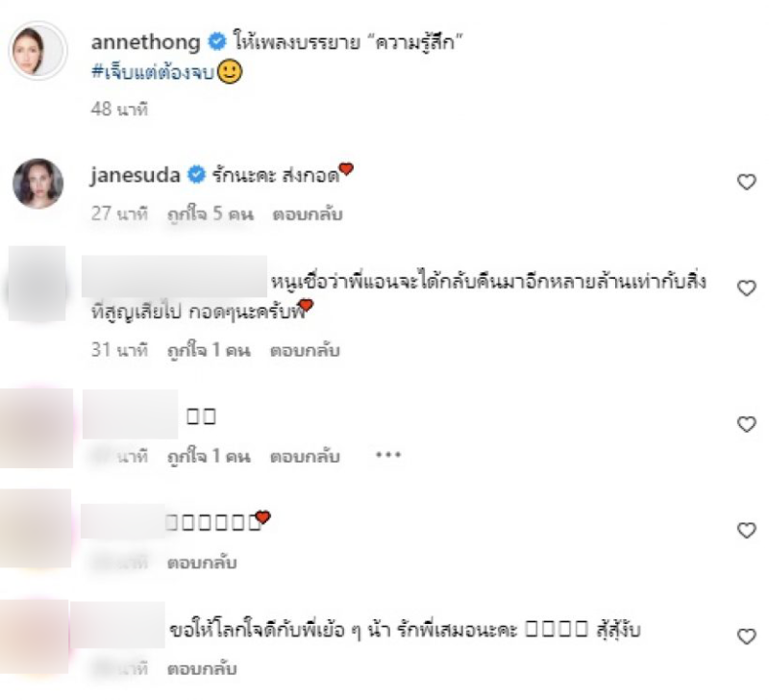The width and height of the screenshot is (769, 700).
Task: Open annethong's profile picture
Action: pos(37,51)
